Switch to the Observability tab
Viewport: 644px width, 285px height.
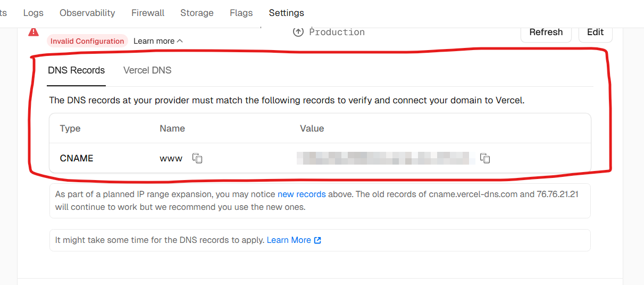[87, 13]
